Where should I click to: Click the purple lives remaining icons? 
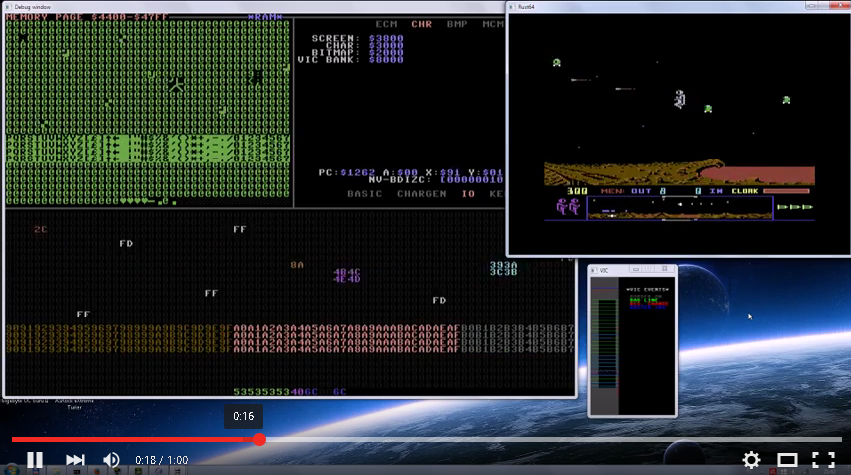568,207
